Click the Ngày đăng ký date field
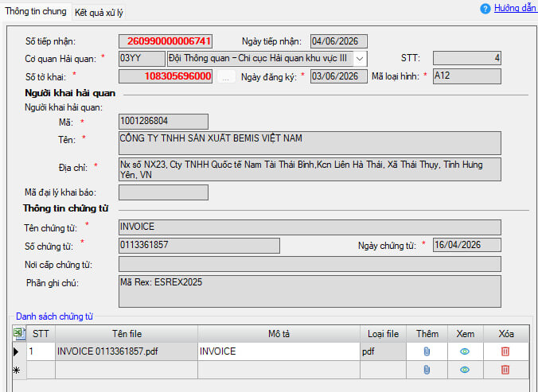This screenshot has width=538, height=392. click(339, 76)
